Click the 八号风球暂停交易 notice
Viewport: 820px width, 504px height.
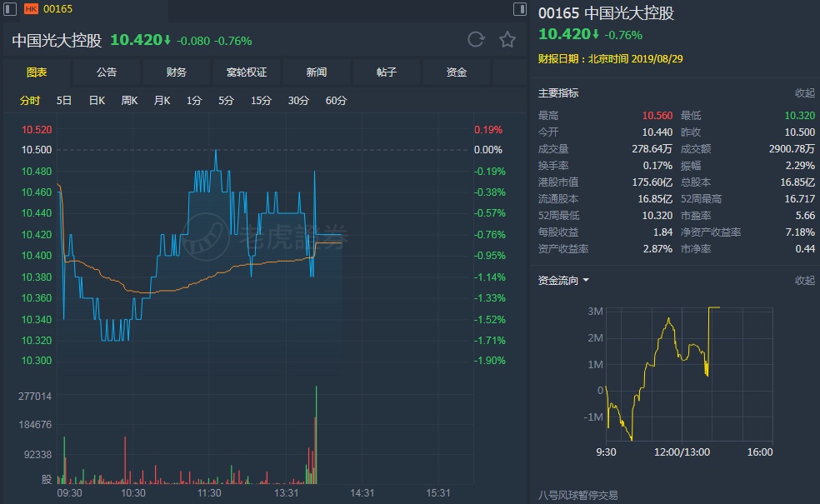(x=577, y=495)
